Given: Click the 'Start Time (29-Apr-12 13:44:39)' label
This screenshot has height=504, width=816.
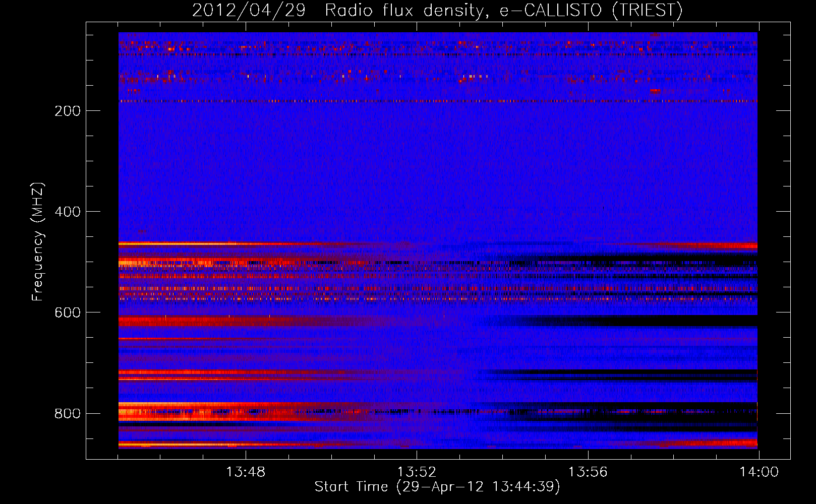Looking at the screenshot, I should click(x=437, y=487).
